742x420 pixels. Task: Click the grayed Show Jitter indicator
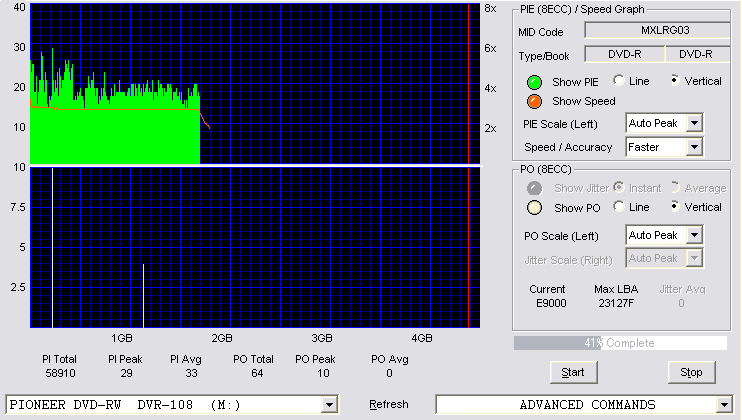pos(534,188)
